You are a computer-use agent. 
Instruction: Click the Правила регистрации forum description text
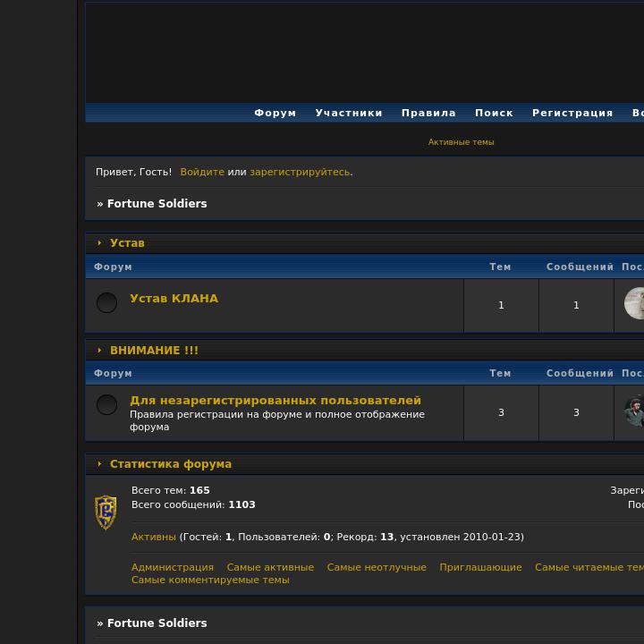point(277,420)
